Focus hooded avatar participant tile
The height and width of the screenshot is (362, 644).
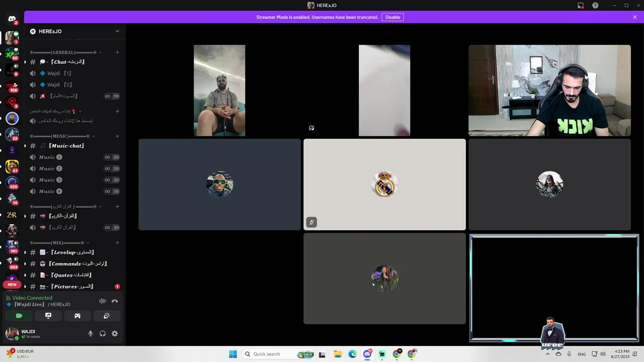549,185
